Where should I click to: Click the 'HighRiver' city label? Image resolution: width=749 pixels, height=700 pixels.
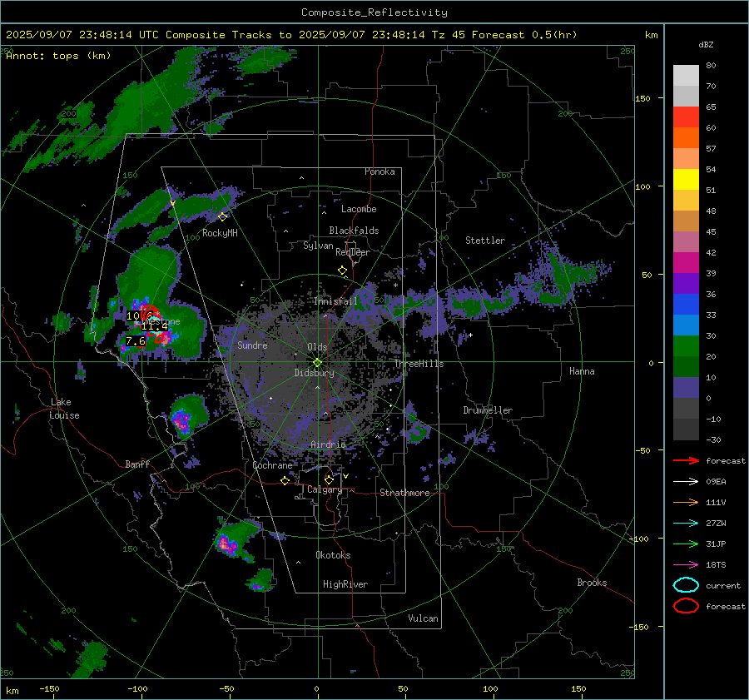(345, 584)
